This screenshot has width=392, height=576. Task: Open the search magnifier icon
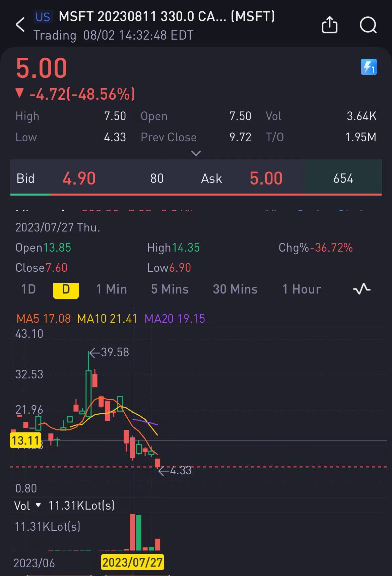point(368,25)
